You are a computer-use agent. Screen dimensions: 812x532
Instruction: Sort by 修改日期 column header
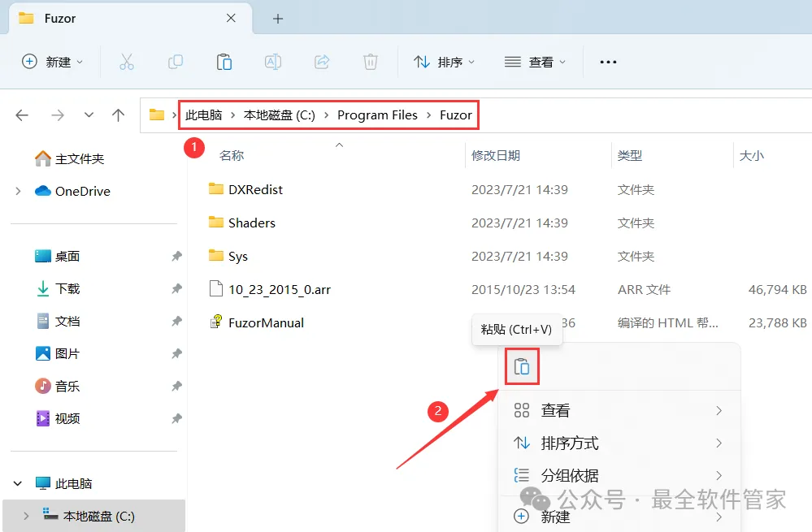point(496,155)
